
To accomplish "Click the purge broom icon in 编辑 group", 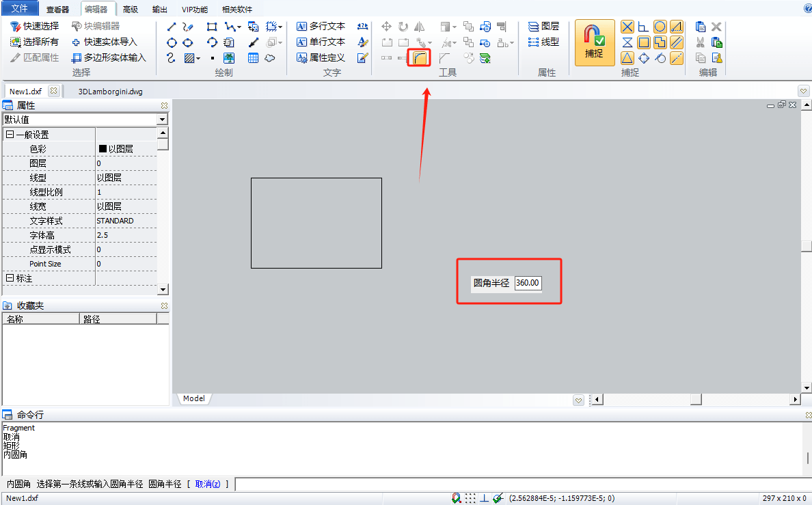I will 717,58.
